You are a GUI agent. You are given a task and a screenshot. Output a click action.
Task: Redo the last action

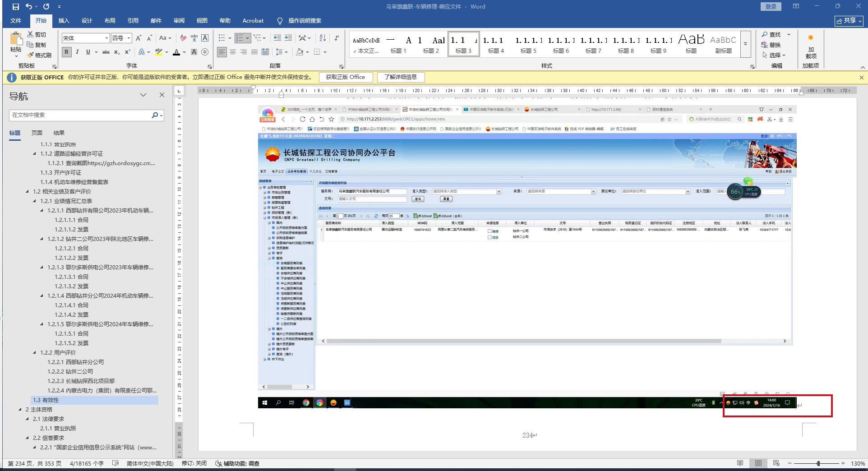(46, 7)
